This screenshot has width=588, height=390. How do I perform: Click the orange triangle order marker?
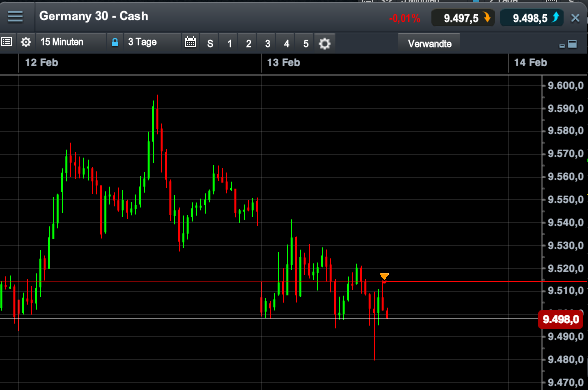(x=384, y=276)
